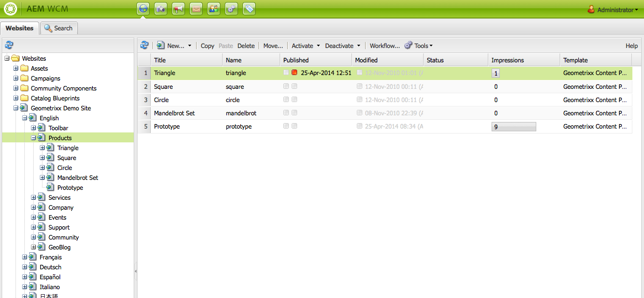Click the Triangle impressions bar showing 1
This screenshot has height=298, width=644.
(496, 73)
